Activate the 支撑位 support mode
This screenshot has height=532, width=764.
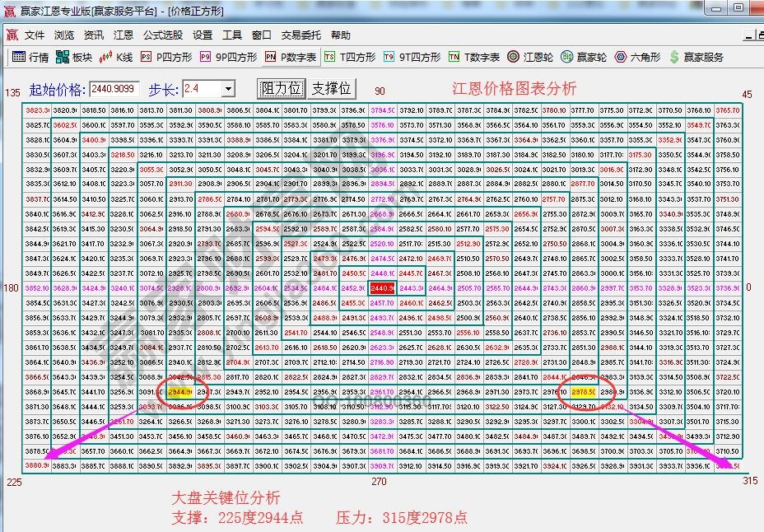click(x=329, y=89)
